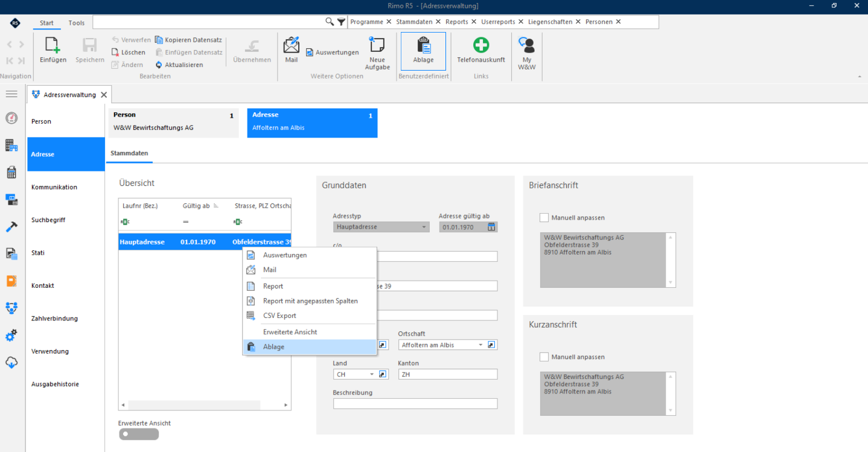
Task: Check Manuell anpassen under Briefanschrift
Action: click(544, 217)
